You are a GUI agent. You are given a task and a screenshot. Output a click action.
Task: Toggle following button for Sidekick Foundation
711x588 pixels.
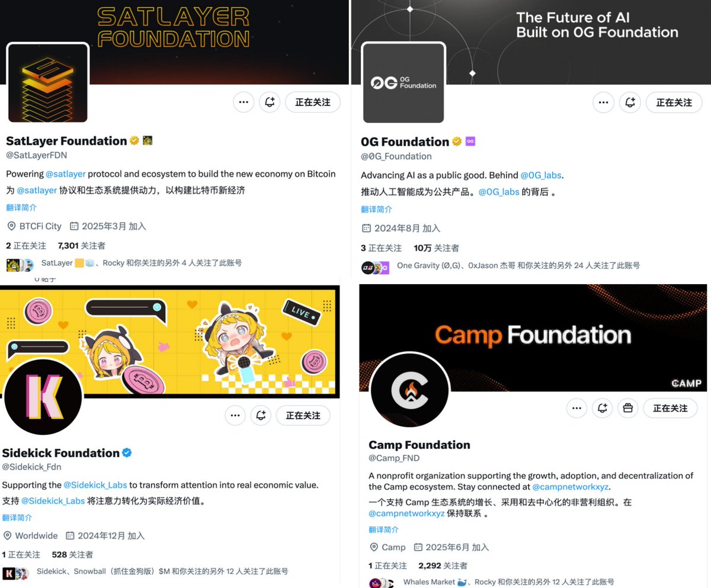[x=303, y=415]
